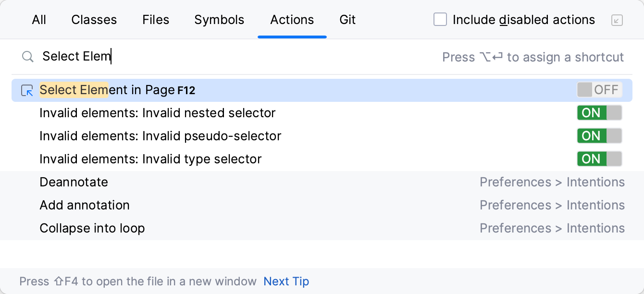The width and height of the screenshot is (644, 294).
Task: Click the open in tool window icon
Action: click(x=617, y=20)
